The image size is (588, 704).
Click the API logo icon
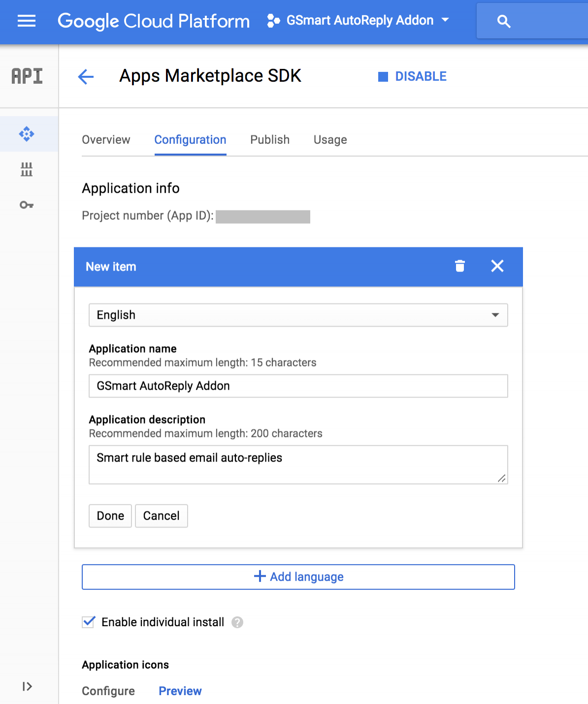point(27,76)
